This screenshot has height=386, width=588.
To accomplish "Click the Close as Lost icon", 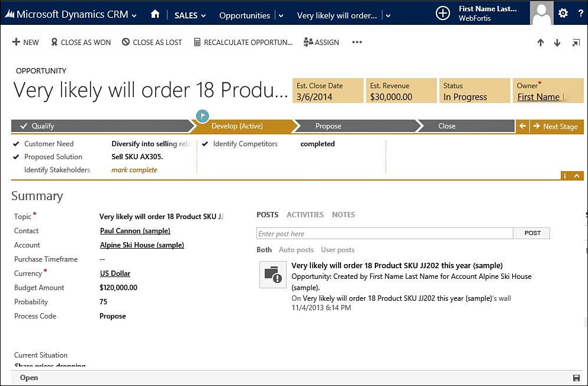I will click(126, 42).
